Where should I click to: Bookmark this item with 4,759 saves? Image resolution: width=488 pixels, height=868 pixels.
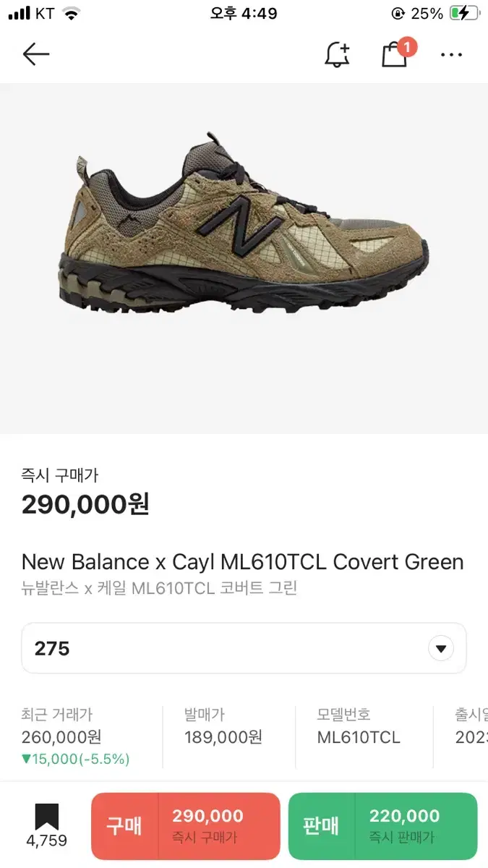(x=47, y=825)
